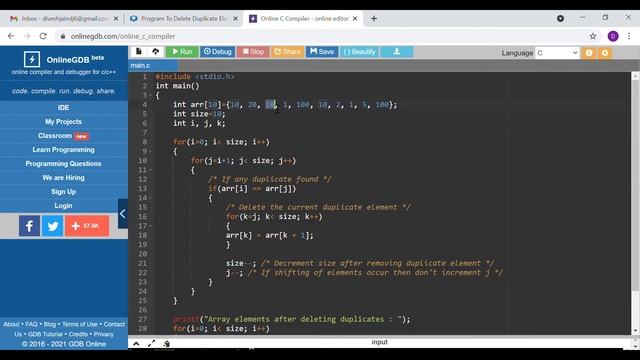Download the code with the download icon
640x360 pixels.
click(397, 51)
